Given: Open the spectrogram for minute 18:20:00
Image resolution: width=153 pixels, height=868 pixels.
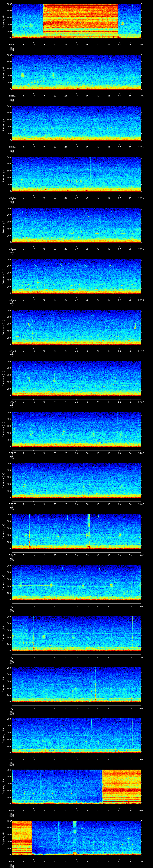Looking at the screenshot, I should coord(77,327).
